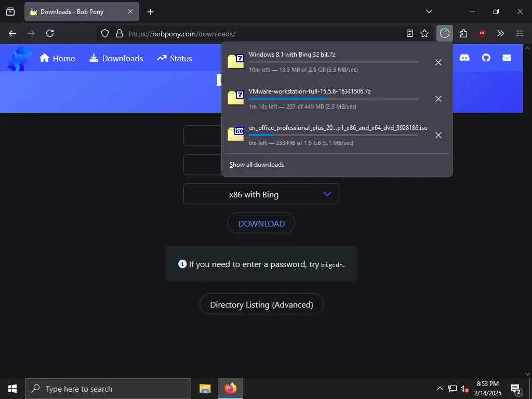Click the Windows 8.1 7z file icon

tap(236, 61)
